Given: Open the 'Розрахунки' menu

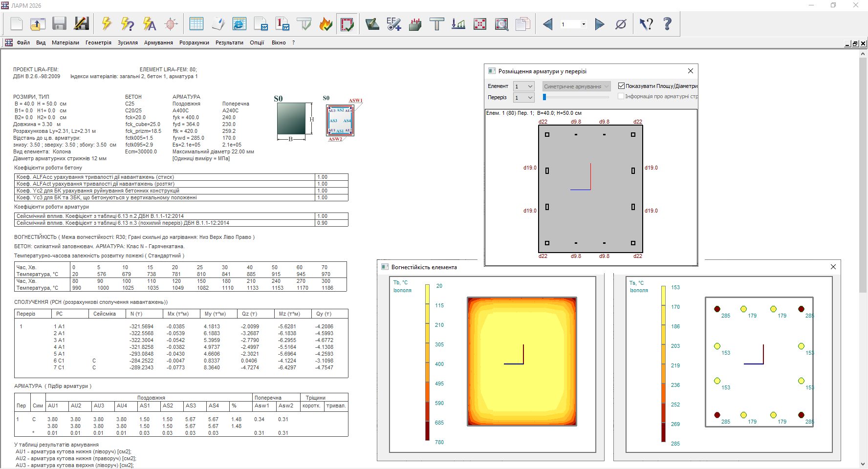Looking at the screenshot, I should pos(194,43).
